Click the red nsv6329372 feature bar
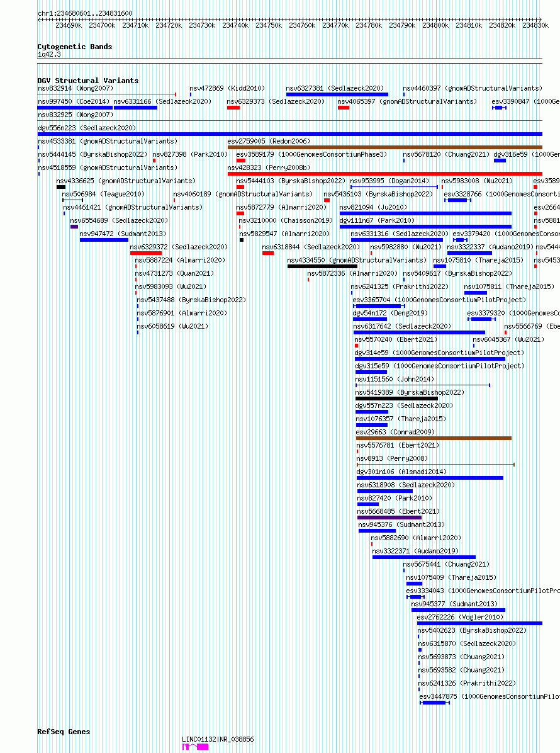Image resolution: width=560 pixels, height=753 pixels. [x=146, y=253]
